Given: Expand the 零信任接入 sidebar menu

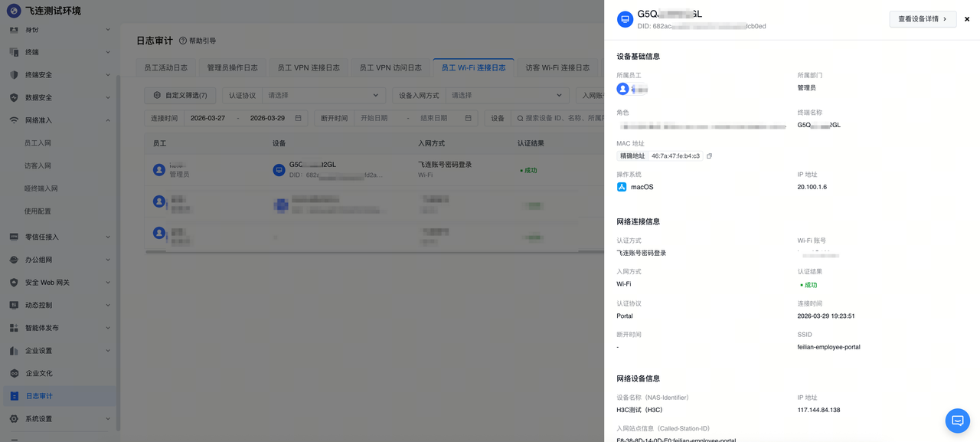Looking at the screenshot, I should 59,237.
